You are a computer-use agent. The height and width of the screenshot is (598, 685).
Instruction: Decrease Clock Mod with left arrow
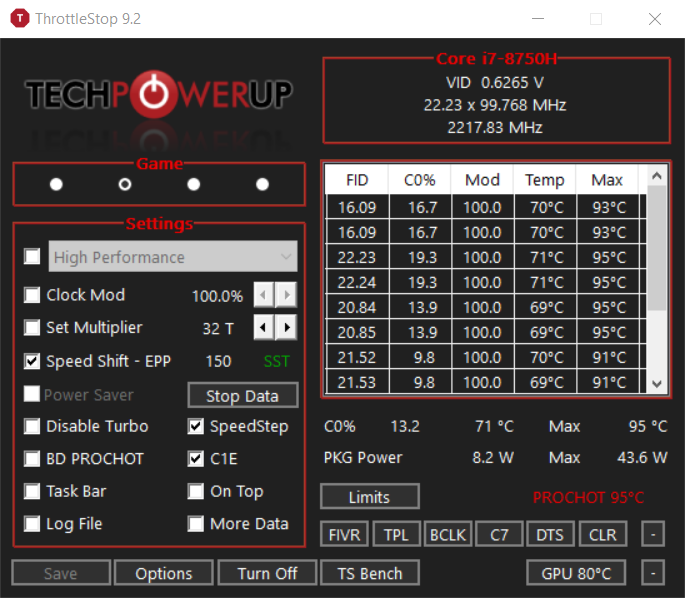pos(263,295)
